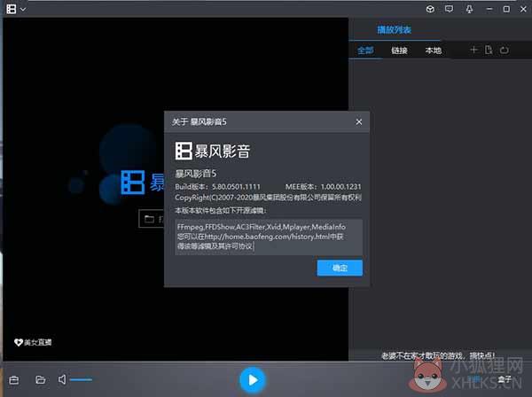Close the Baofeng player window
532x397 pixels.
[523, 9]
